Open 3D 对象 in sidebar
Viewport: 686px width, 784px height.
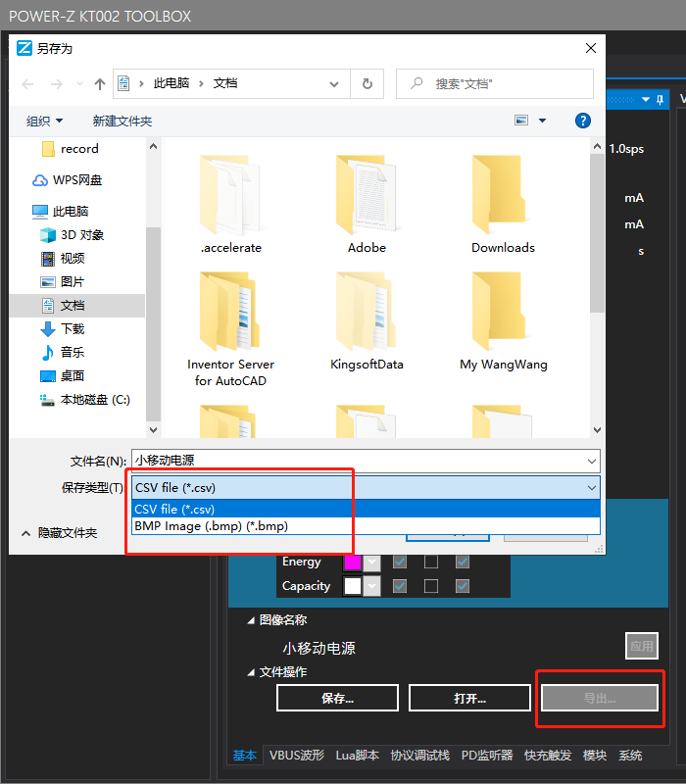73,235
